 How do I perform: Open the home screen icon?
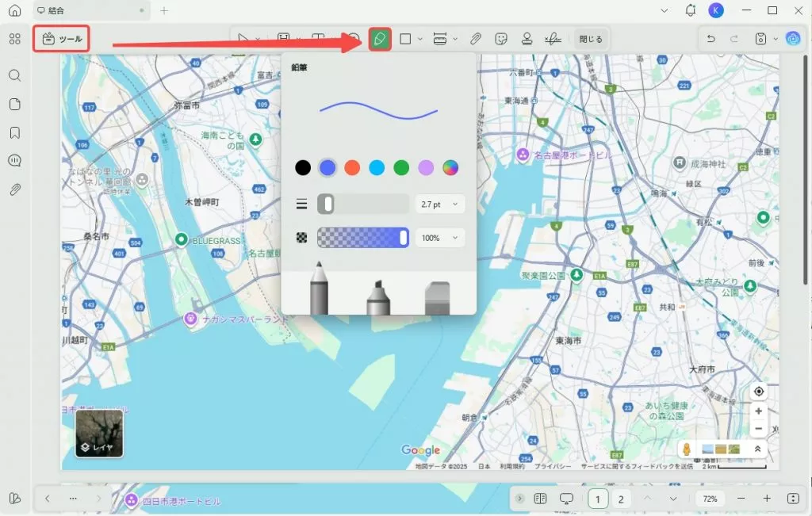pos(15,10)
